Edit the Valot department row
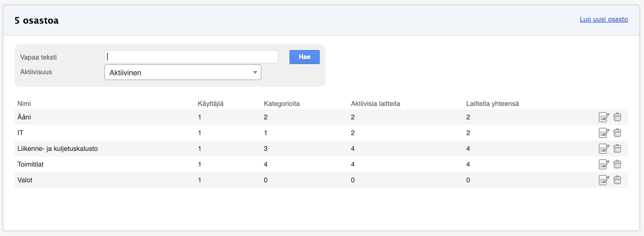 [x=604, y=180]
